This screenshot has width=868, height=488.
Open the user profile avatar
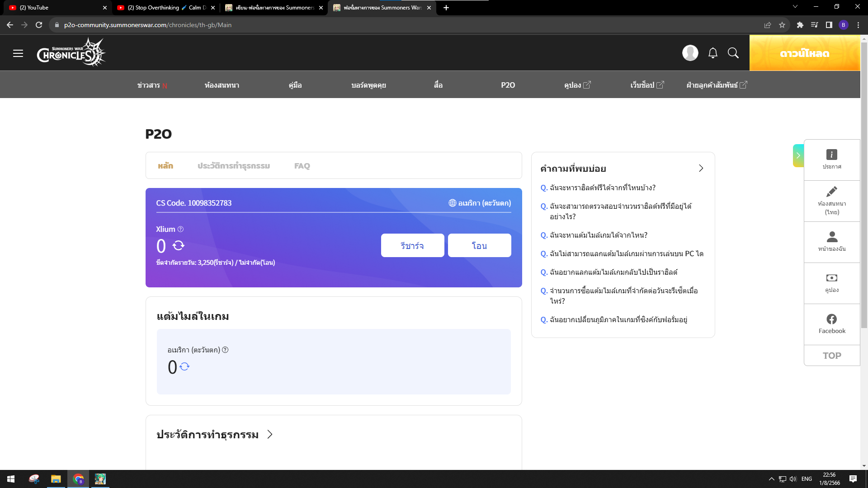click(690, 53)
